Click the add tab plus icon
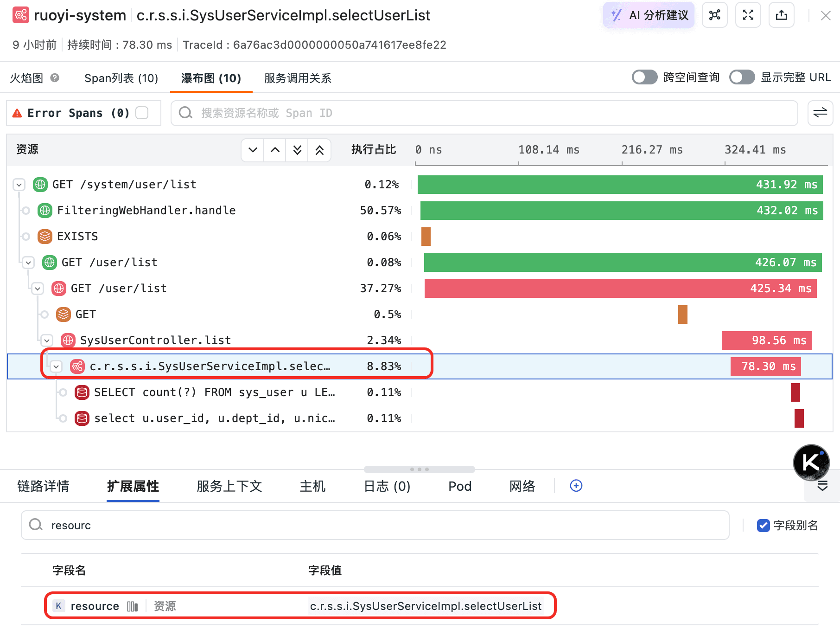 [x=576, y=486]
